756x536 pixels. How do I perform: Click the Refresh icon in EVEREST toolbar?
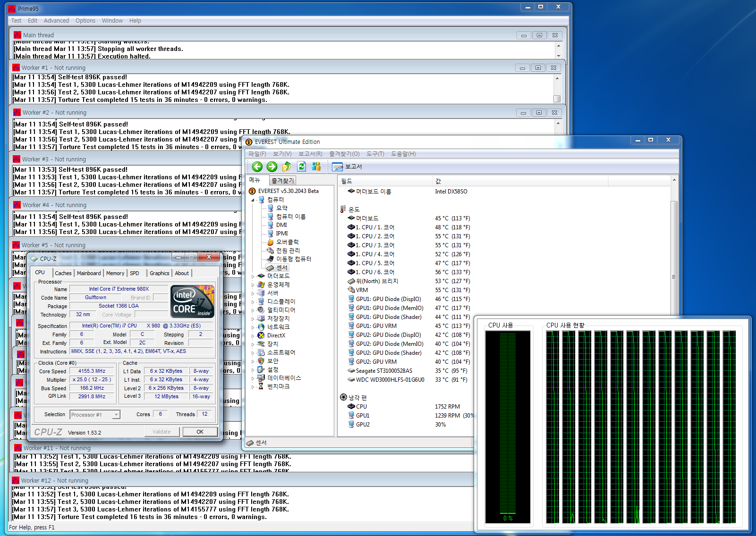tap(301, 167)
